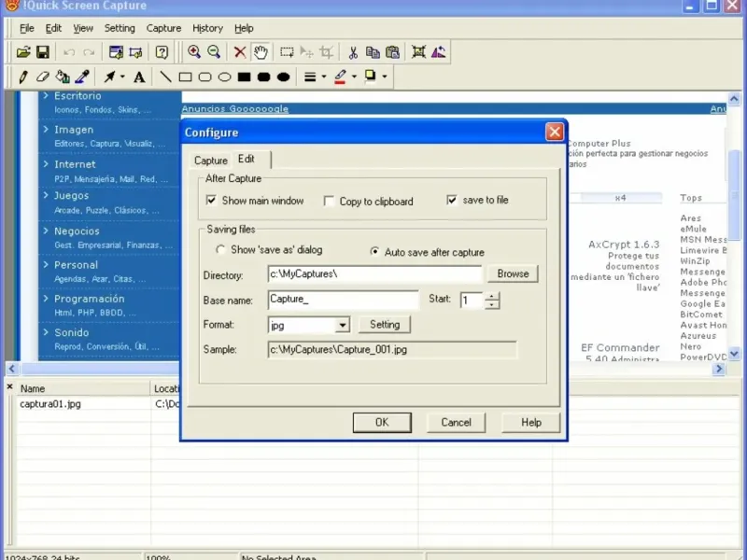The image size is (747, 560).
Task: Expand the Imagen category chevron
Action: [46, 129]
